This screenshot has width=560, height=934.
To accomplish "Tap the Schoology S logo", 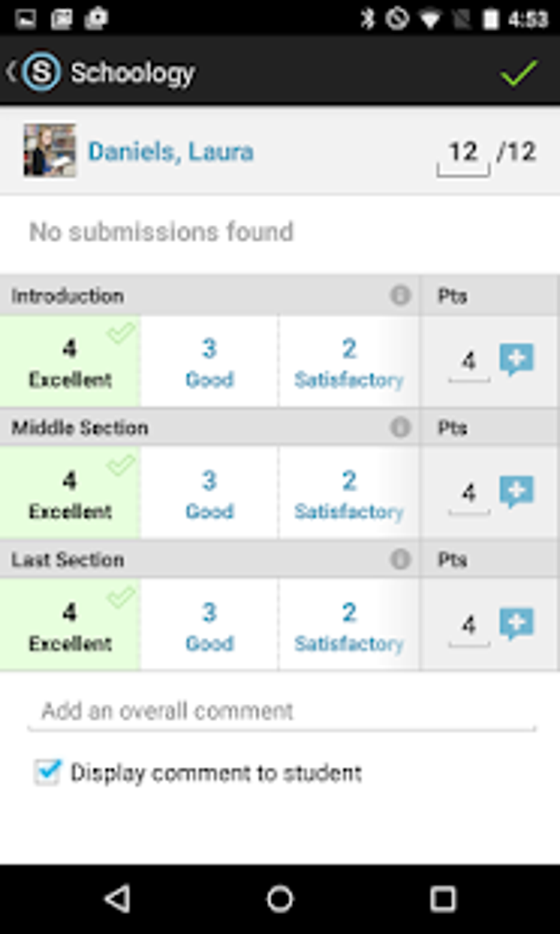I will point(41,72).
